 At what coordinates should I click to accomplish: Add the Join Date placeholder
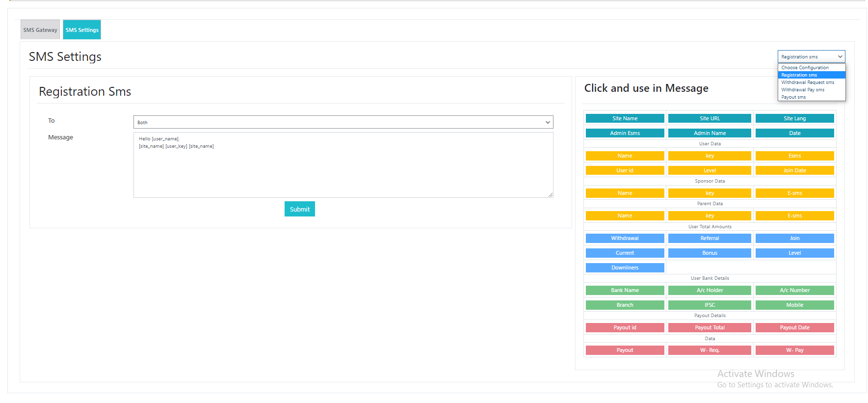click(794, 170)
